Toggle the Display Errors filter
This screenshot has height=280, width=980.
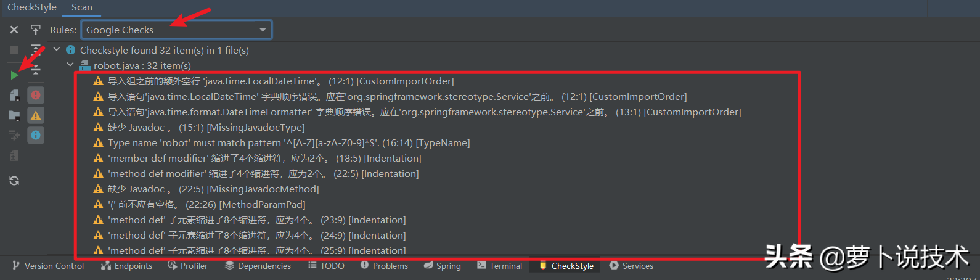pos(36,95)
